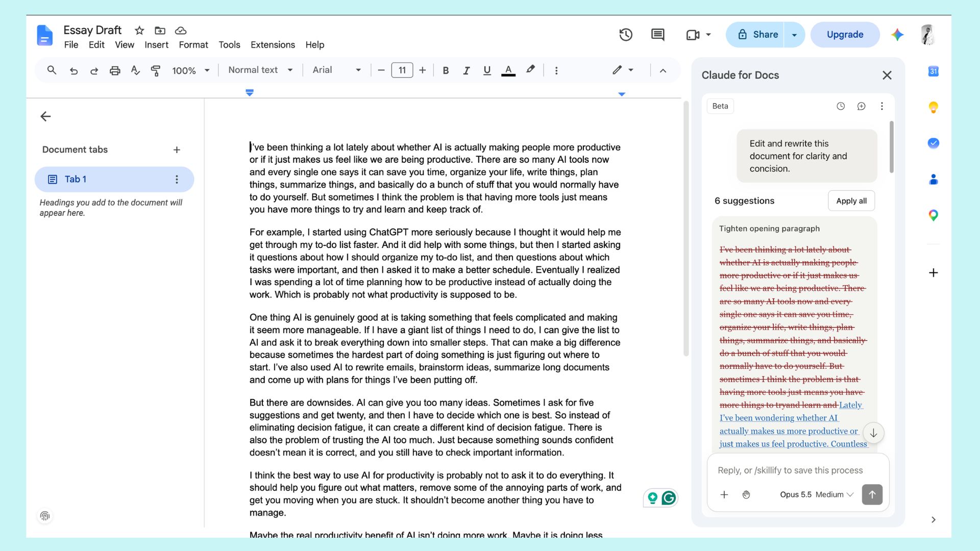Open the File menu
Screen dimensions: 980x551
(x=71, y=45)
